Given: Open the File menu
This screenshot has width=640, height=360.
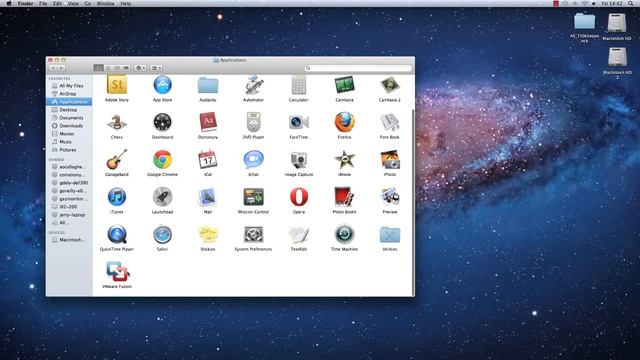Looking at the screenshot, I should [43, 3].
